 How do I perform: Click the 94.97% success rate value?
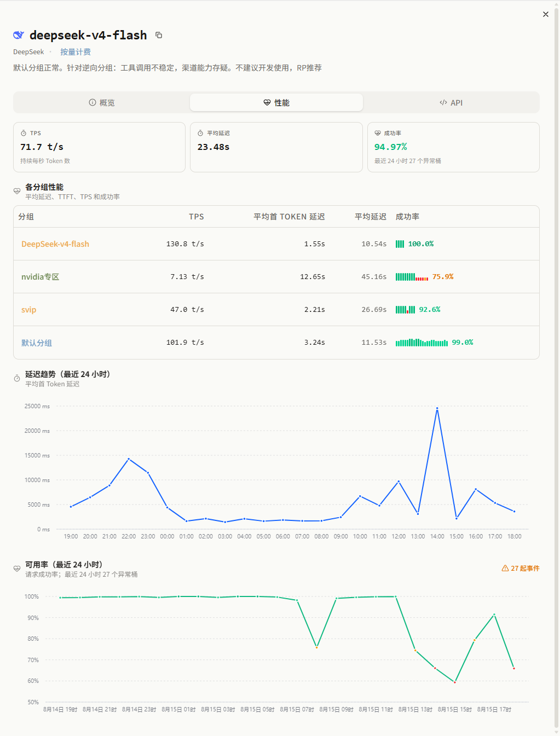tap(390, 147)
